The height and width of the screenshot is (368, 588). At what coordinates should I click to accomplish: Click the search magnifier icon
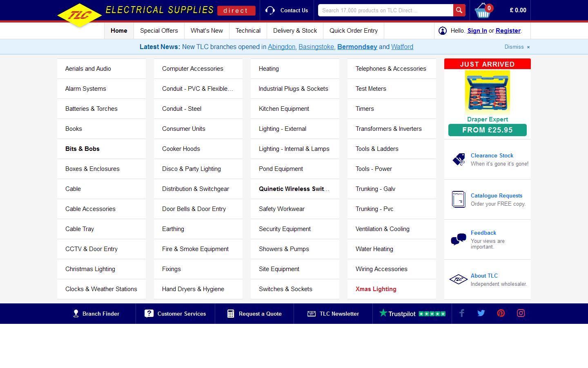pos(459,10)
